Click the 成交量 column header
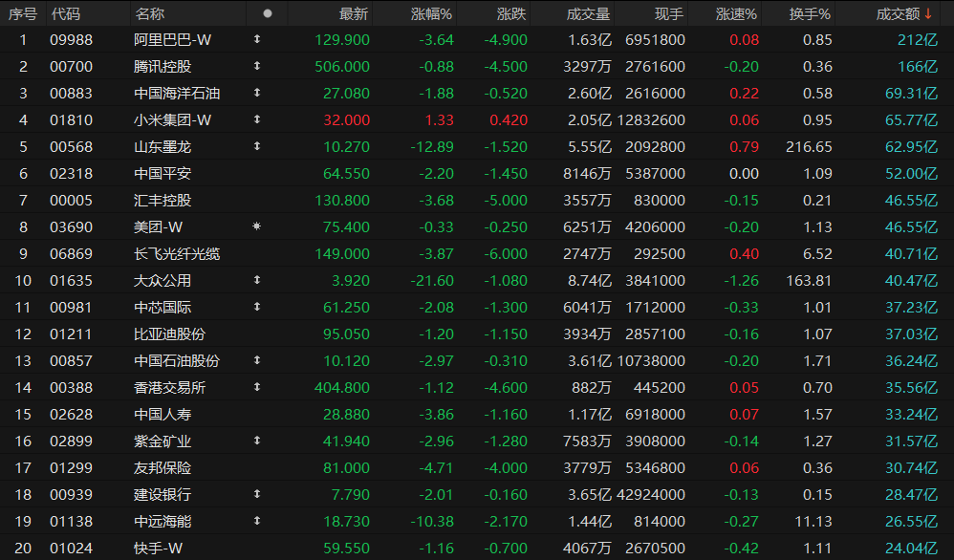 (588, 13)
